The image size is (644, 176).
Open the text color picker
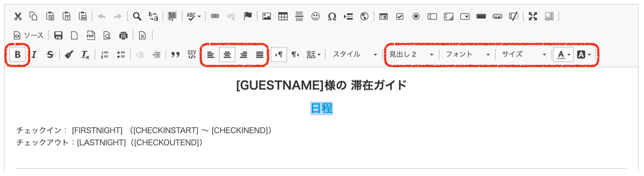click(563, 55)
